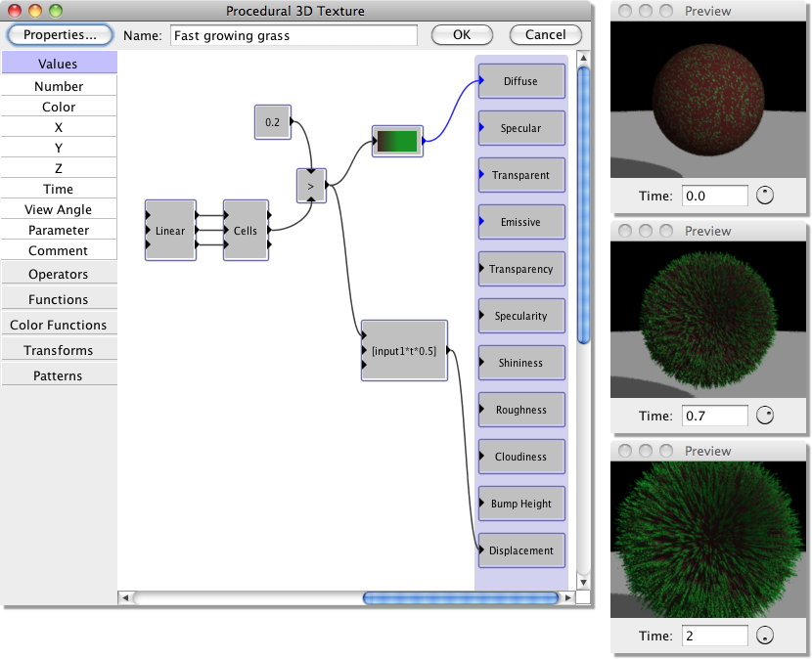Click the Diffuse output block

point(521,81)
